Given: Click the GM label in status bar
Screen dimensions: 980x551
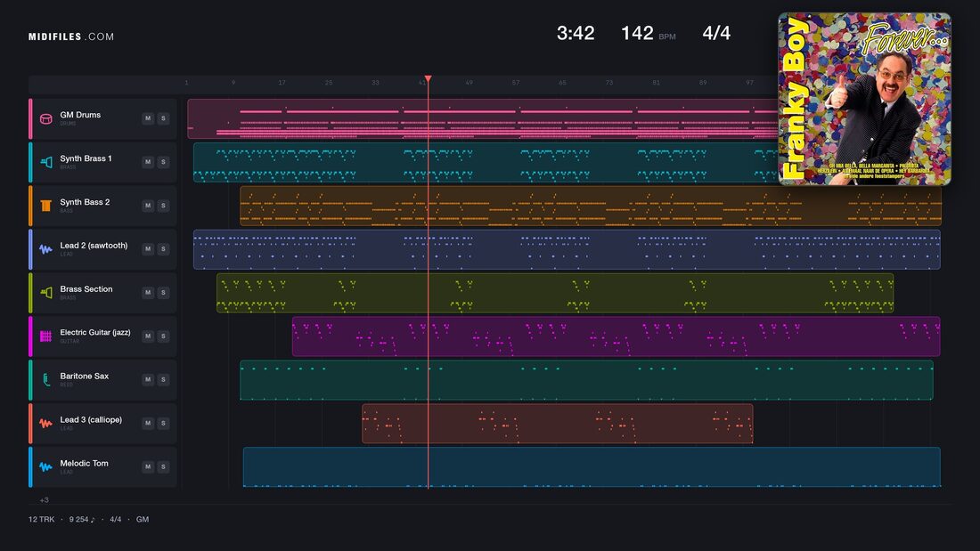Looking at the screenshot, I should coord(143,519).
